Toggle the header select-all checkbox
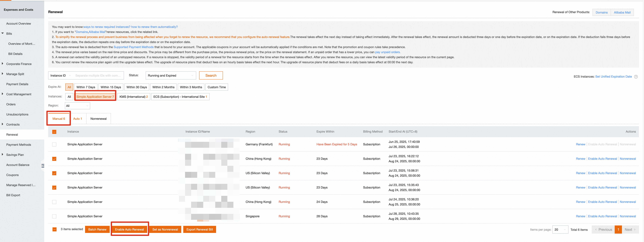The width and height of the screenshot is (644, 242). pos(54,132)
